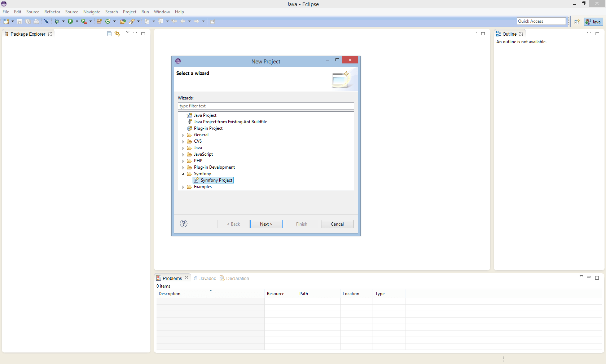Select Java Project wizard entry
This screenshot has width=606, height=364.
[202, 115]
